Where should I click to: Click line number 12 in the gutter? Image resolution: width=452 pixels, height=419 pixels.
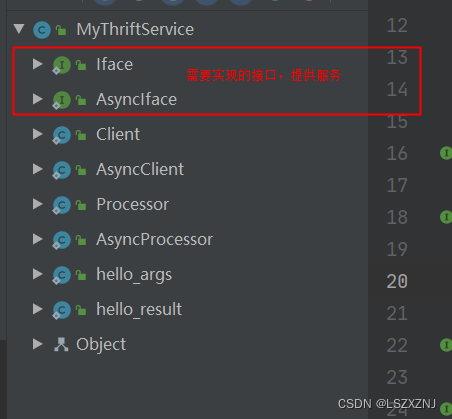click(397, 25)
